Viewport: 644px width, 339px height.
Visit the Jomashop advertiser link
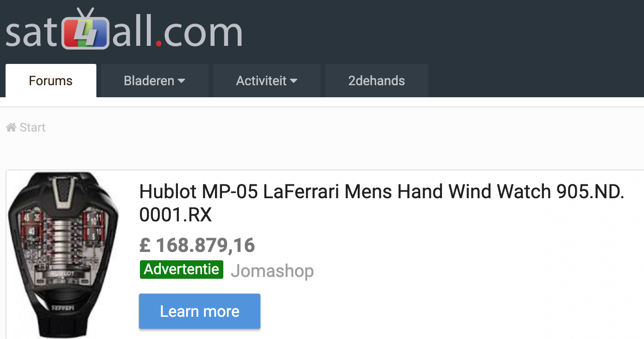pos(272,270)
